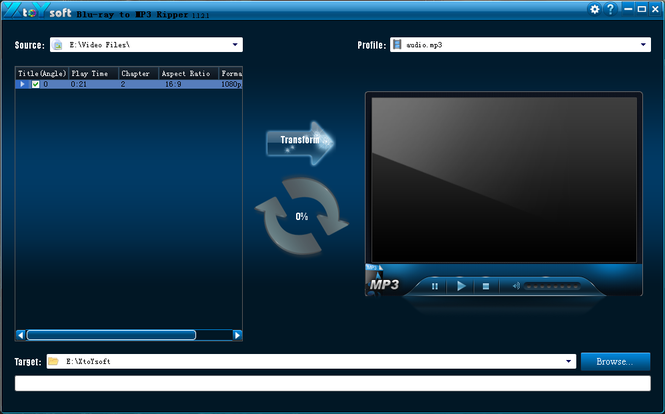Viewport: 665px width, 414px height.
Task: Click the play arrow on title 0 row
Action: pyautogui.click(x=22, y=84)
